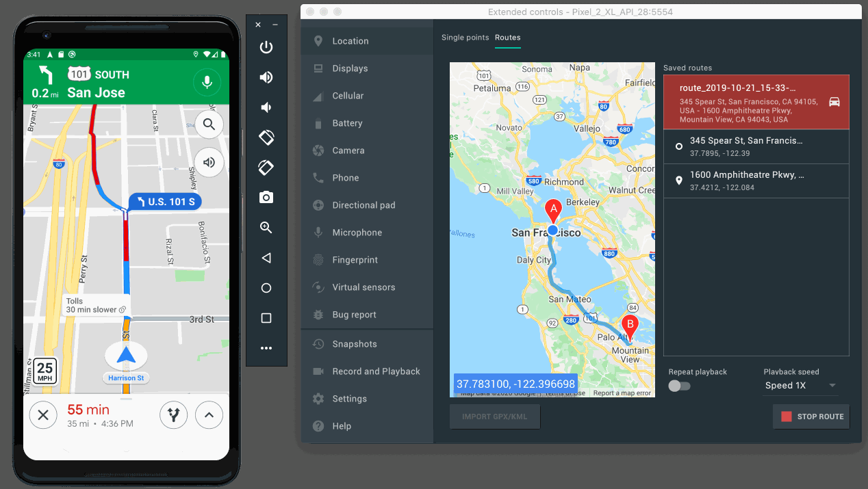868x489 pixels.
Task: Open the Location panel in the sidebar
Action: 349,40
